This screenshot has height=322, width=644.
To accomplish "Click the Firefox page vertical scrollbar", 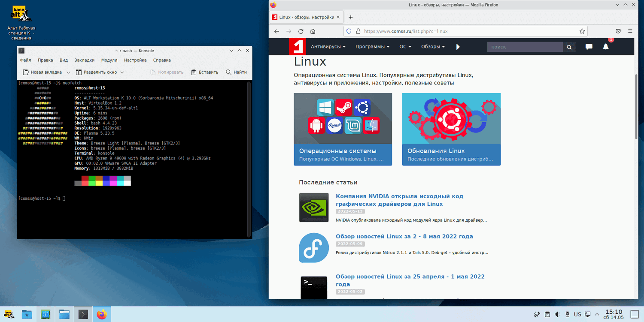I will [636, 106].
